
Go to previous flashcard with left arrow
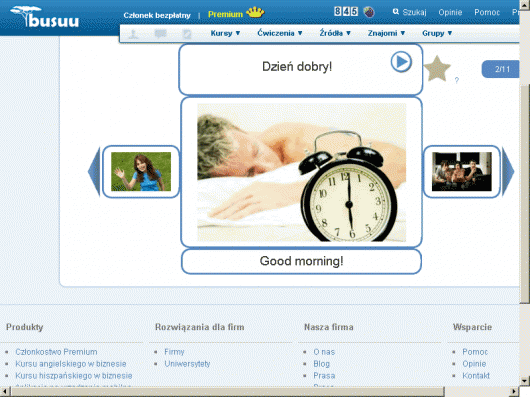point(94,172)
